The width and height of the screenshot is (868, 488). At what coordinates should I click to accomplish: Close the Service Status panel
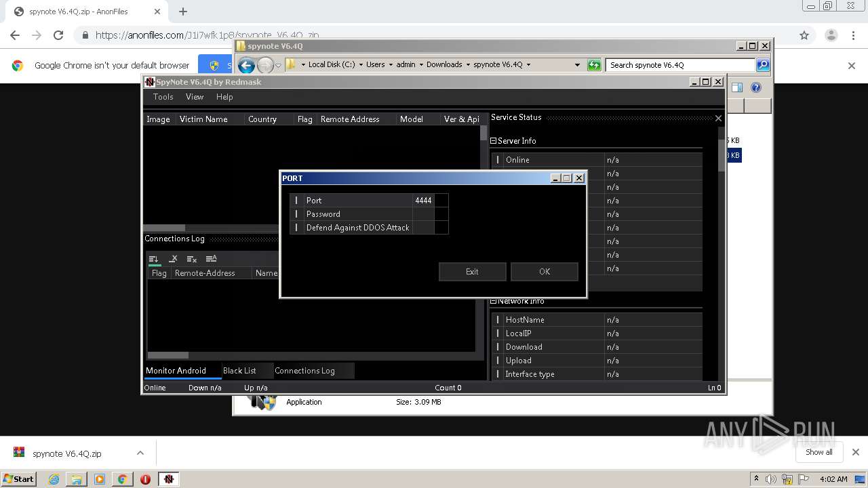click(x=718, y=118)
